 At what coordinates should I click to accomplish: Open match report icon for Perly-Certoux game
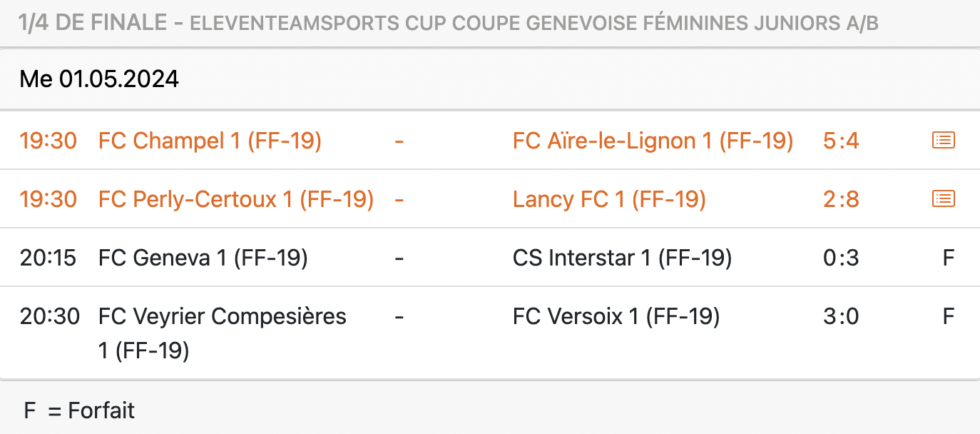coord(944,199)
